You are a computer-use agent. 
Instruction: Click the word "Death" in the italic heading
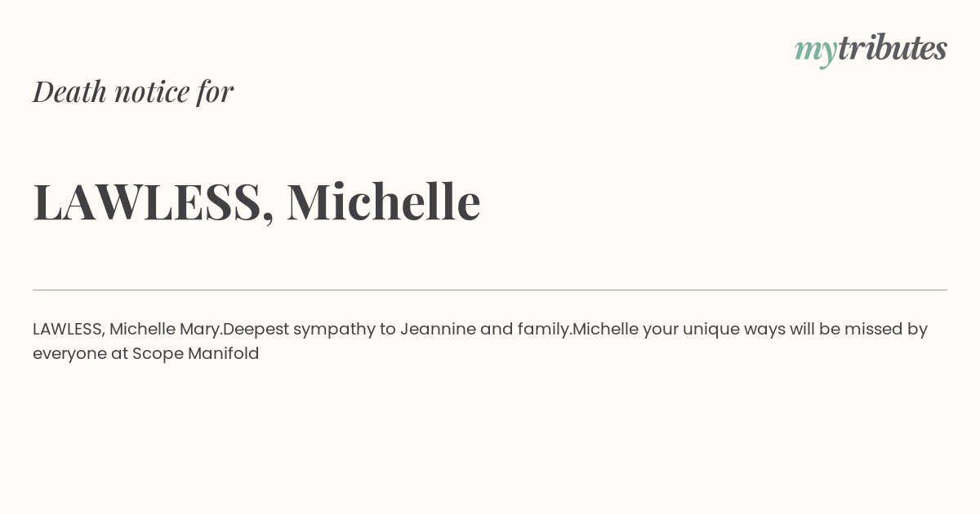(x=69, y=91)
